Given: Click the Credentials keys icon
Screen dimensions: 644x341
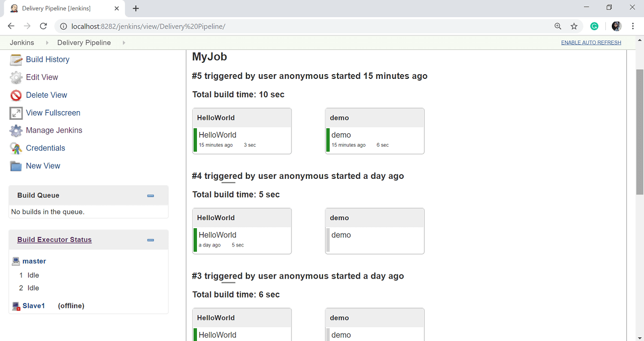Looking at the screenshot, I should tap(16, 148).
